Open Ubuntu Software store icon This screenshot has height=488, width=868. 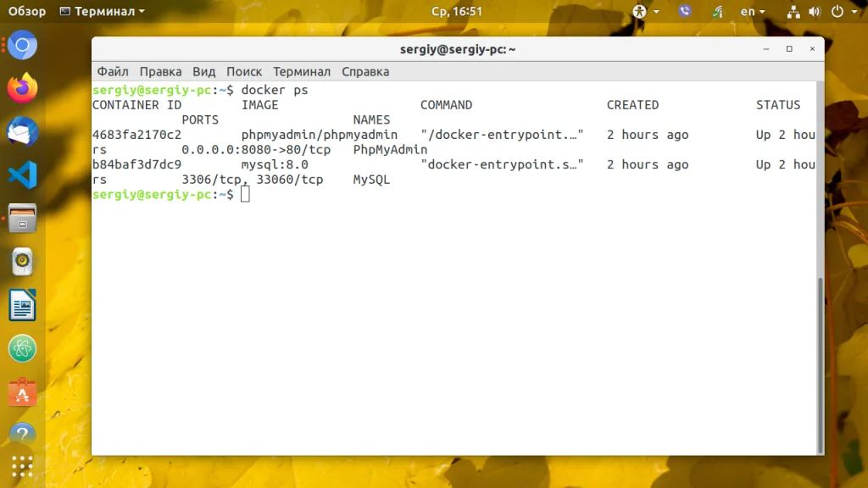click(22, 391)
